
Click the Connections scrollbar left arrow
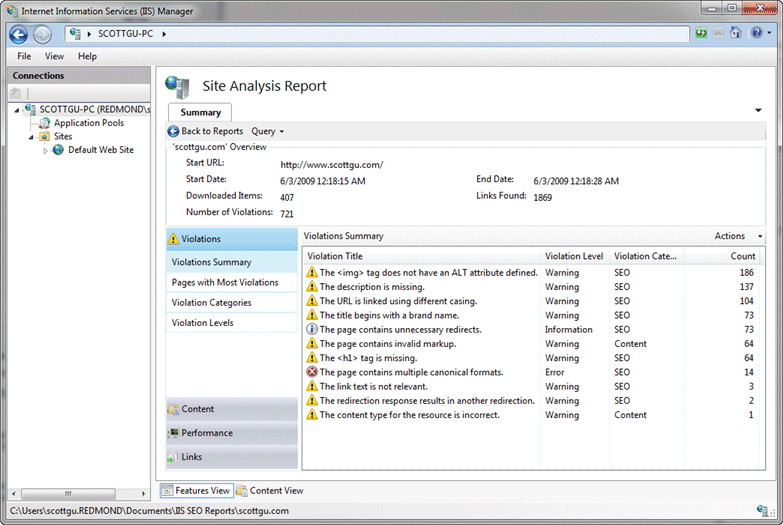13,494
